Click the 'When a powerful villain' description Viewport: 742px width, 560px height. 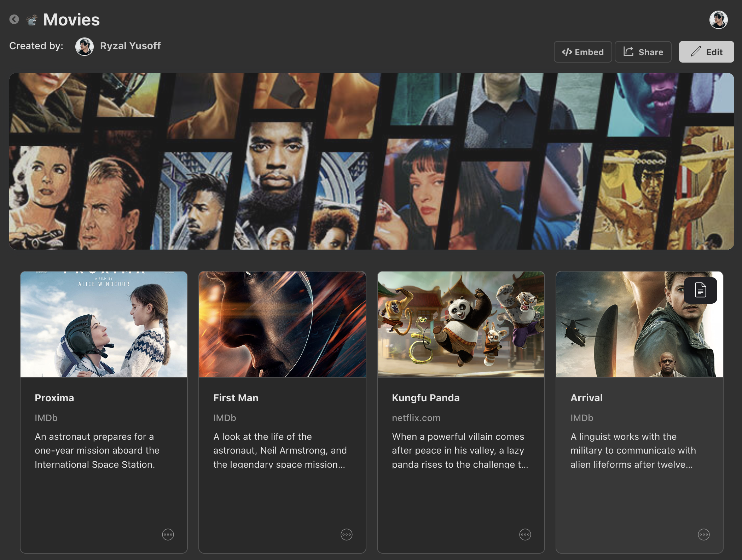tap(460, 450)
